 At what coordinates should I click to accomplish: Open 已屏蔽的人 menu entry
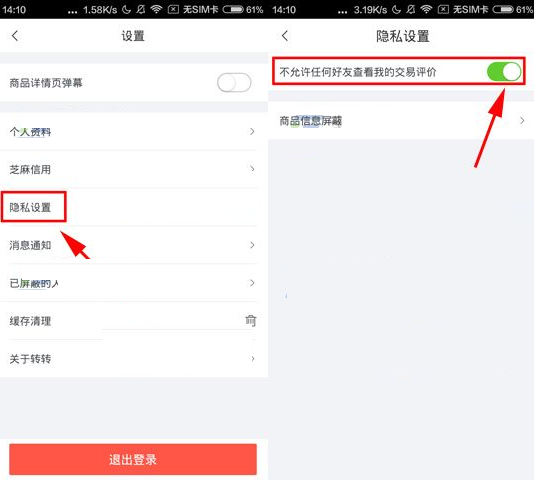[x=134, y=283]
